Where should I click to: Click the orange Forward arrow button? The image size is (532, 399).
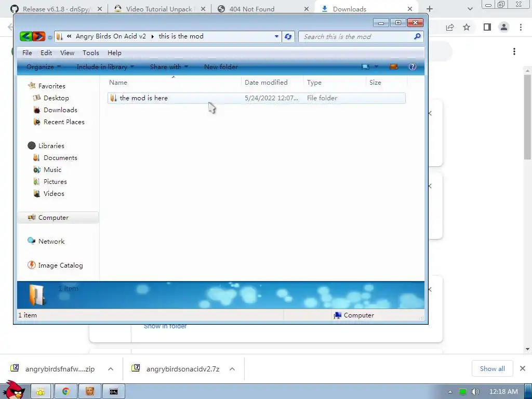tap(39, 36)
